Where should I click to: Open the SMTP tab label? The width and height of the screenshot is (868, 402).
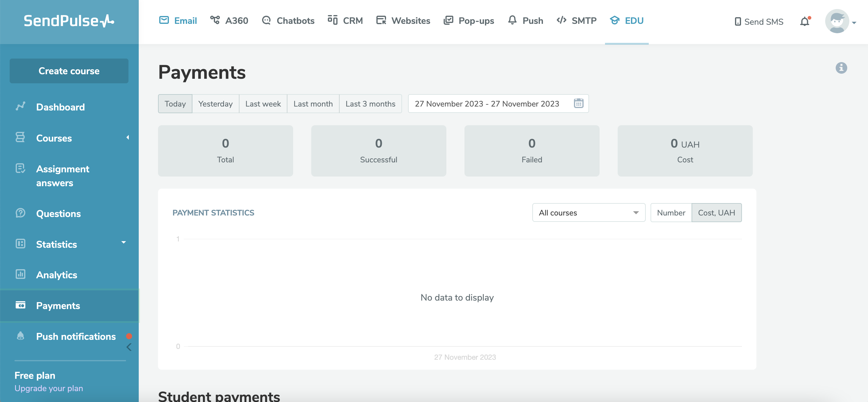[584, 21]
